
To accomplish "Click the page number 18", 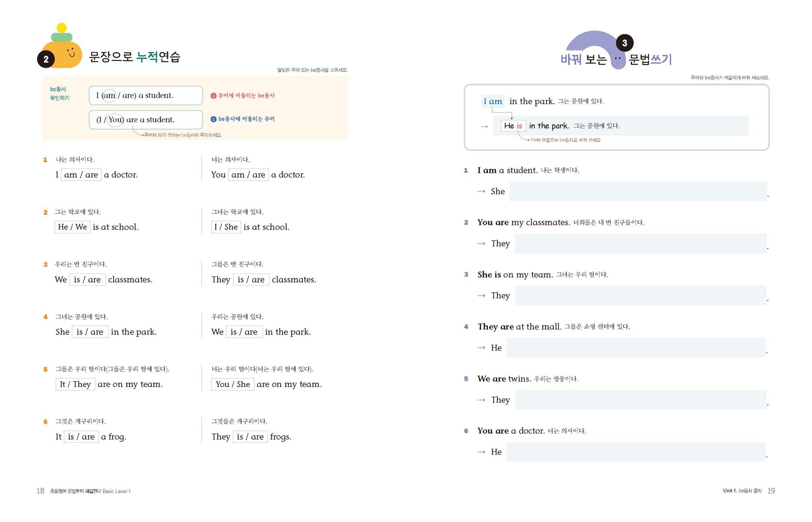I will (x=41, y=491).
